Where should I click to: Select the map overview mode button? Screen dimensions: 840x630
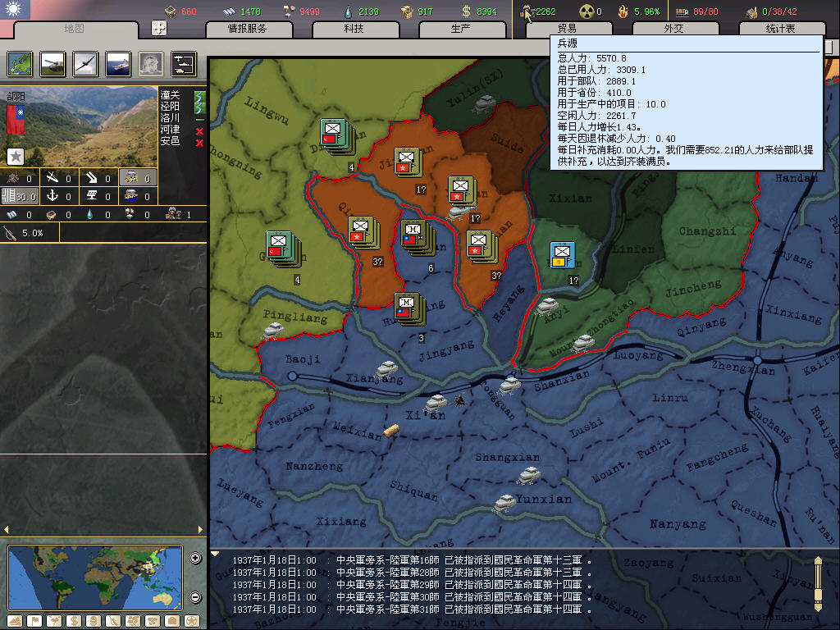20,64
